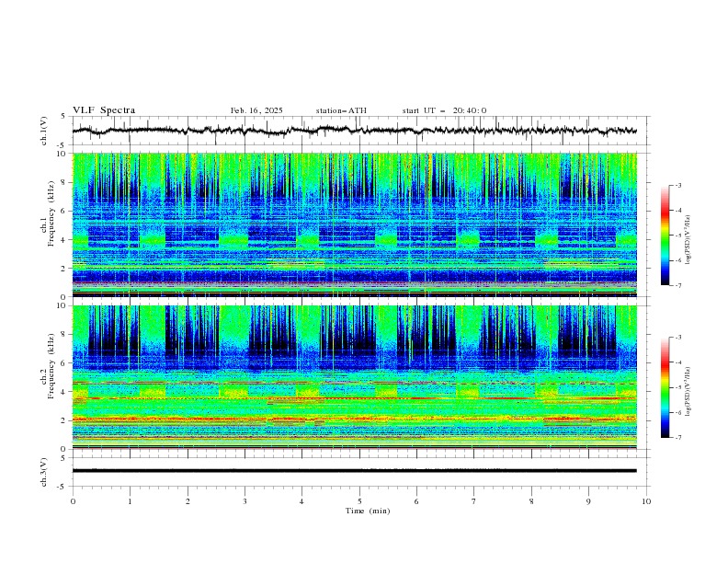Click the lower 'log(PSD)(V²/Hz)' colorbar label
Viewport: 728px width, 563px height.
click(688, 392)
